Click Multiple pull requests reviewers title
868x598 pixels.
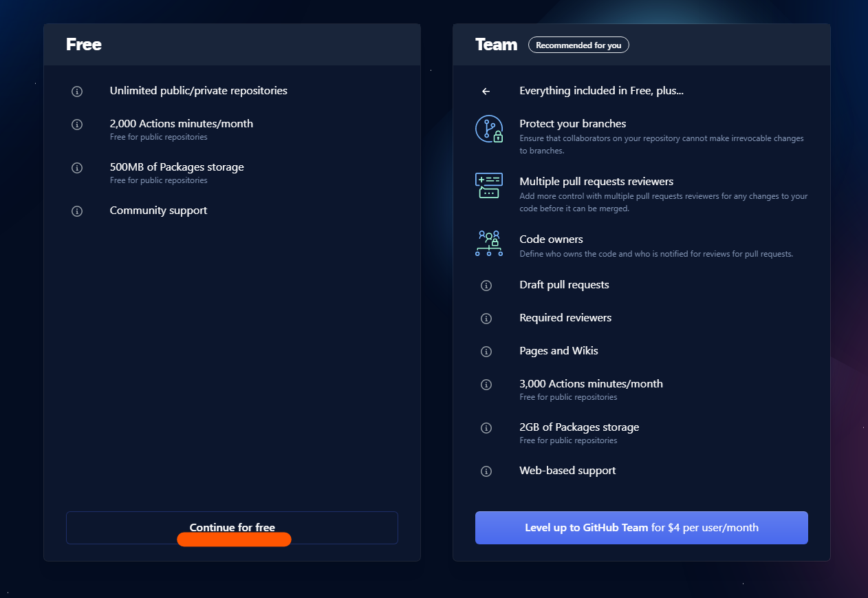tap(596, 182)
